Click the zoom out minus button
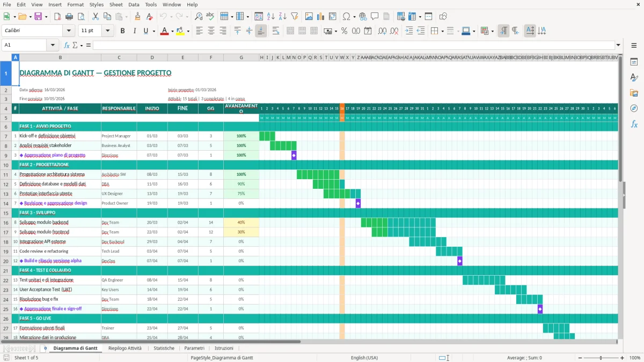644x362 pixels. [580, 358]
